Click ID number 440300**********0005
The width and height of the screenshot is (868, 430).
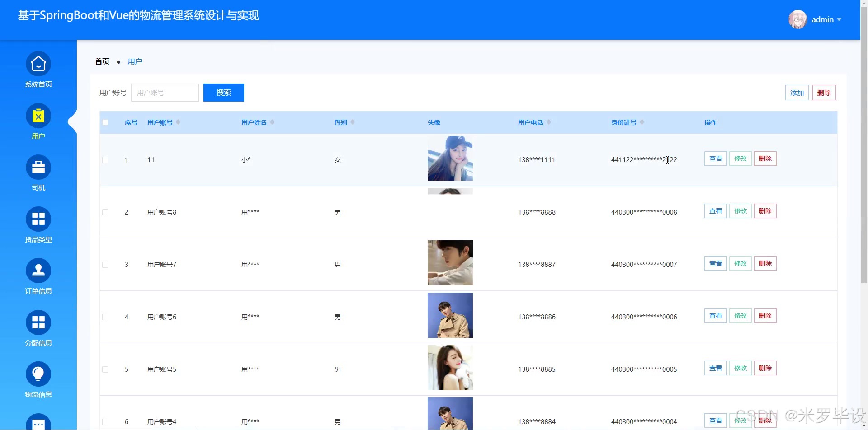pos(644,369)
